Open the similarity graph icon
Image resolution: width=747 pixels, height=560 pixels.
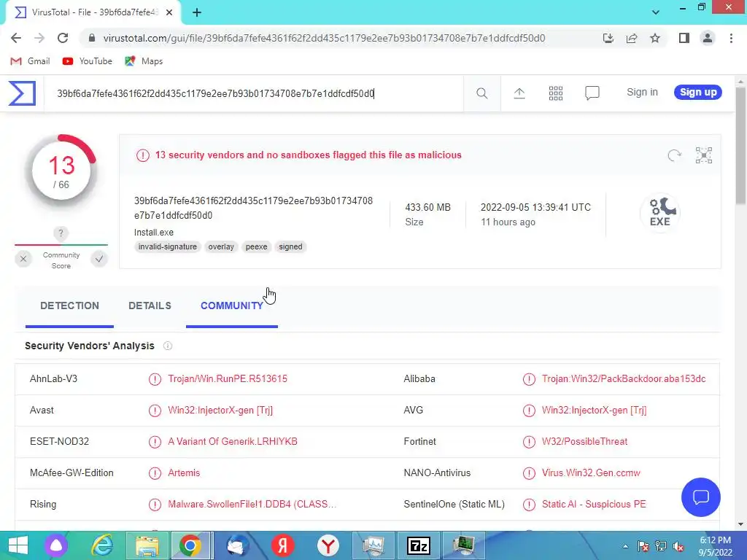tap(704, 155)
